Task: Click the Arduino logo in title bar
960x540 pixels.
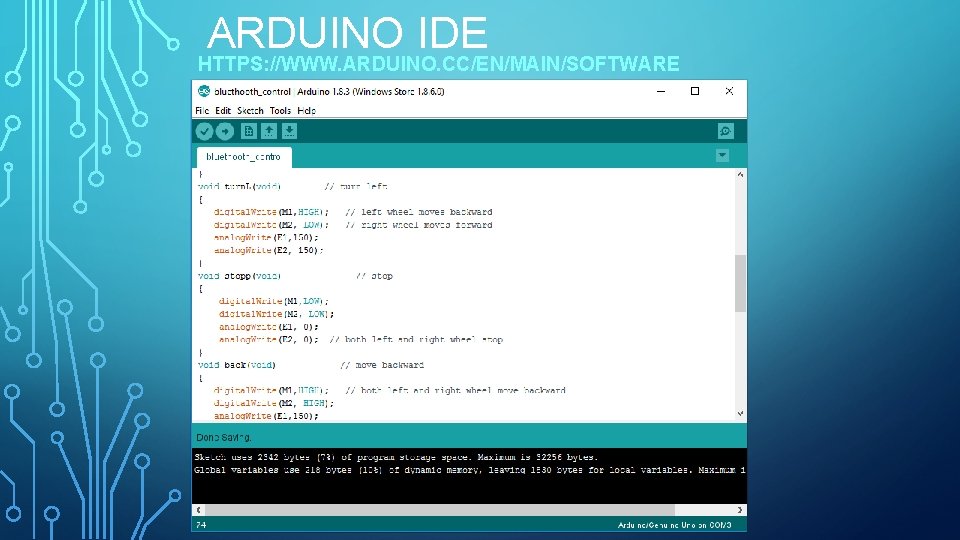Action: coord(204,91)
